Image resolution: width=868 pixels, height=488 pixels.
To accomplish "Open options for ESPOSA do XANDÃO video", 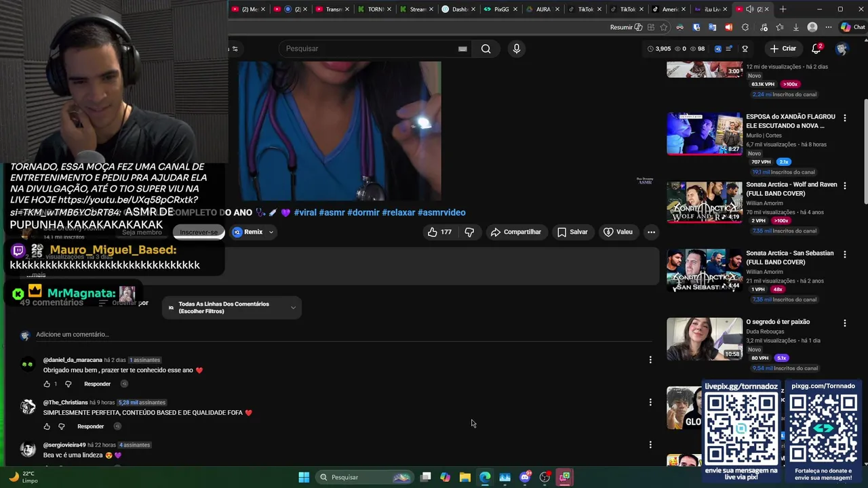I will click(x=844, y=118).
